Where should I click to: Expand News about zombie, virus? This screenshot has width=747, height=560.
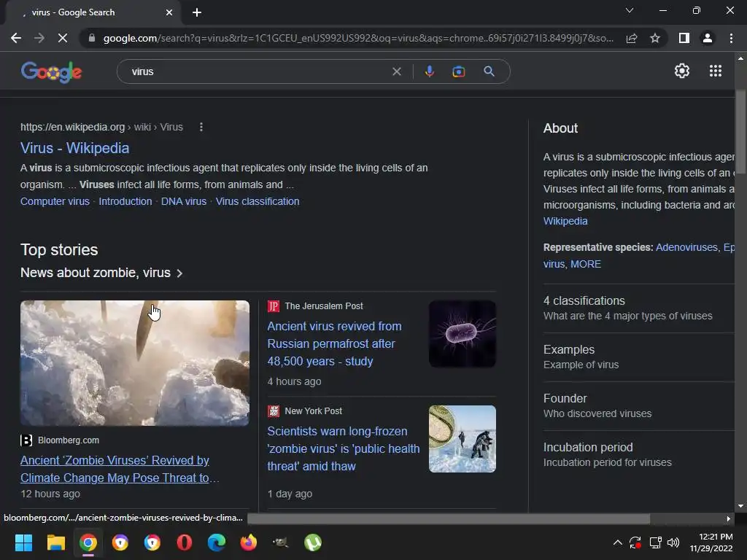(101, 273)
